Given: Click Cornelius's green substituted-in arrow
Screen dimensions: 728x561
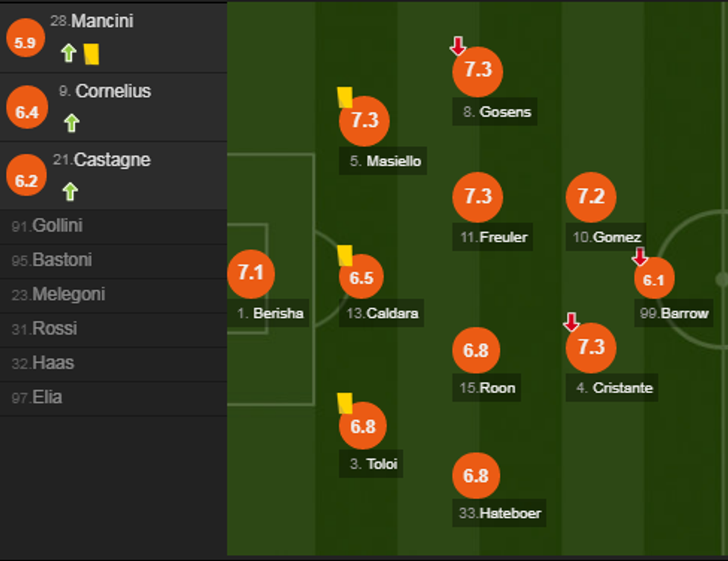Looking at the screenshot, I should point(71,123).
